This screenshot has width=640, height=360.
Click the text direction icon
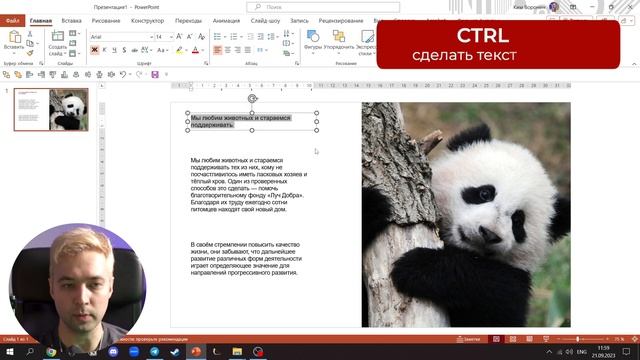[287, 33]
